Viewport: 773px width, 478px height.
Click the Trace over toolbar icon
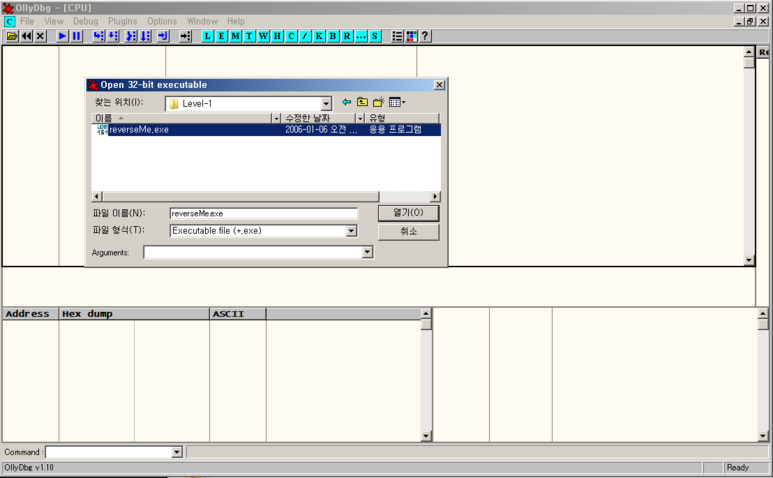[145, 36]
